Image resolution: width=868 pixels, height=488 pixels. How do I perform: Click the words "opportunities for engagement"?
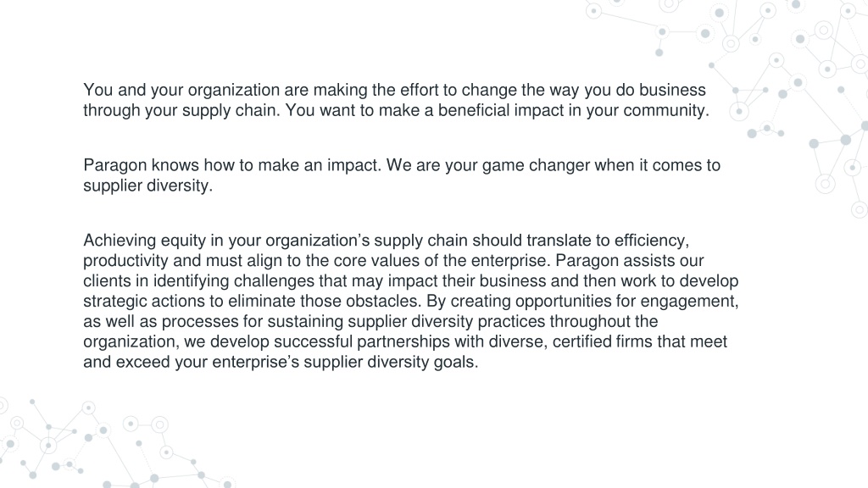click(x=626, y=301)
